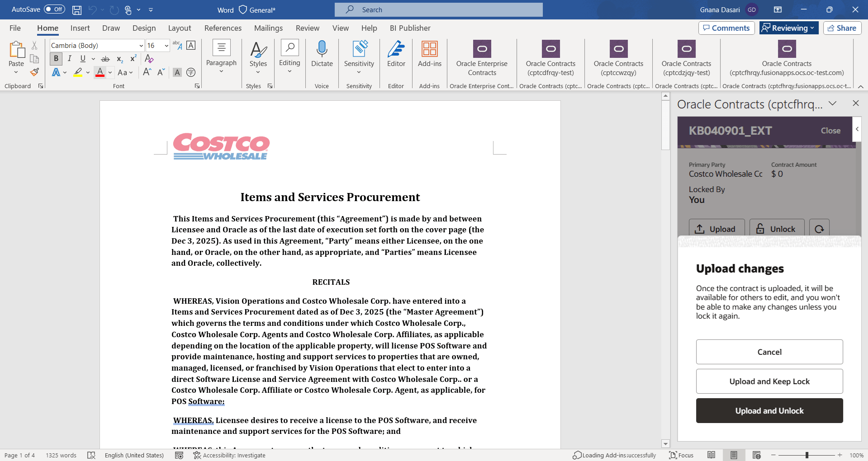Viewport: 868px width, 461px height.
Task: Switch to the References tab
Action: (x=223, y=28)
